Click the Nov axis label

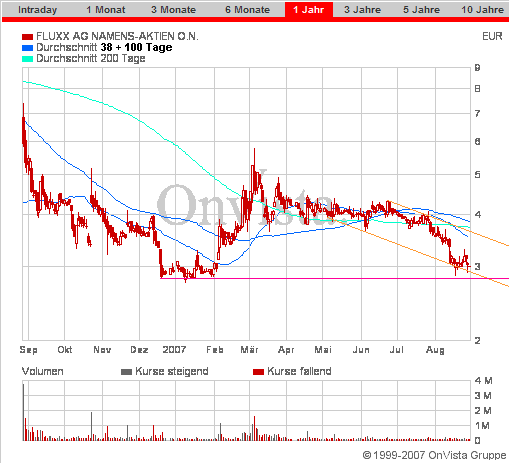point(102,349)
